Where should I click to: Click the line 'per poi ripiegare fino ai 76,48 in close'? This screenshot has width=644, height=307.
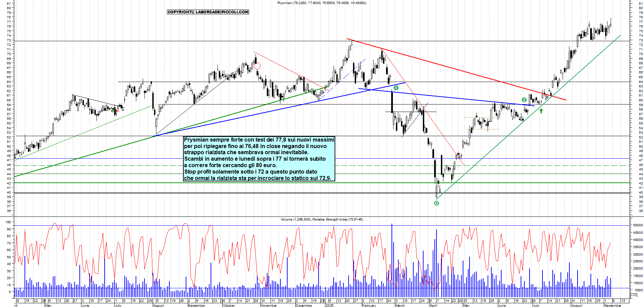pyautogui.click(x=255, y=146)
